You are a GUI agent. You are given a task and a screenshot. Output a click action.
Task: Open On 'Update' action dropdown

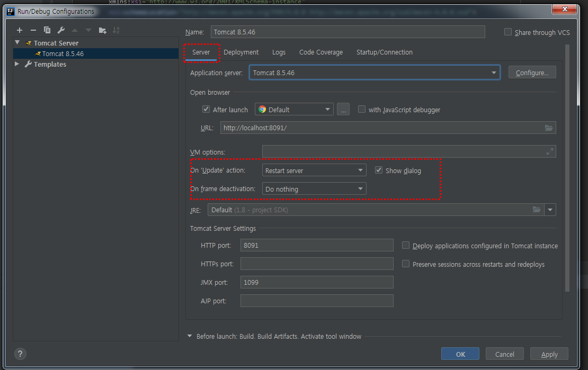click(x=314, y=170)
